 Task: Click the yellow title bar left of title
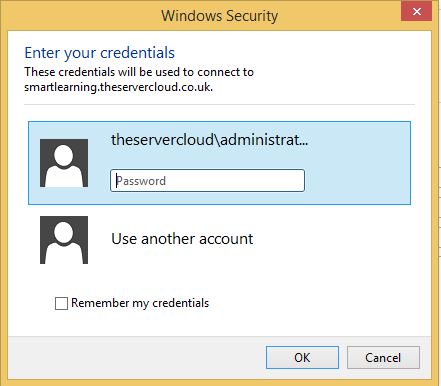[x=83, y=16]
